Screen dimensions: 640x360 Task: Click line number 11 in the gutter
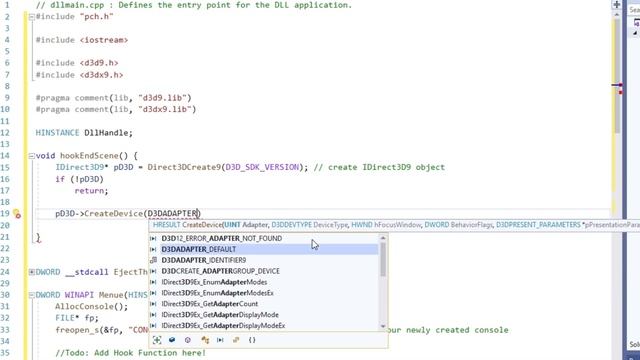pyautogui.click(x=5, y=121)
